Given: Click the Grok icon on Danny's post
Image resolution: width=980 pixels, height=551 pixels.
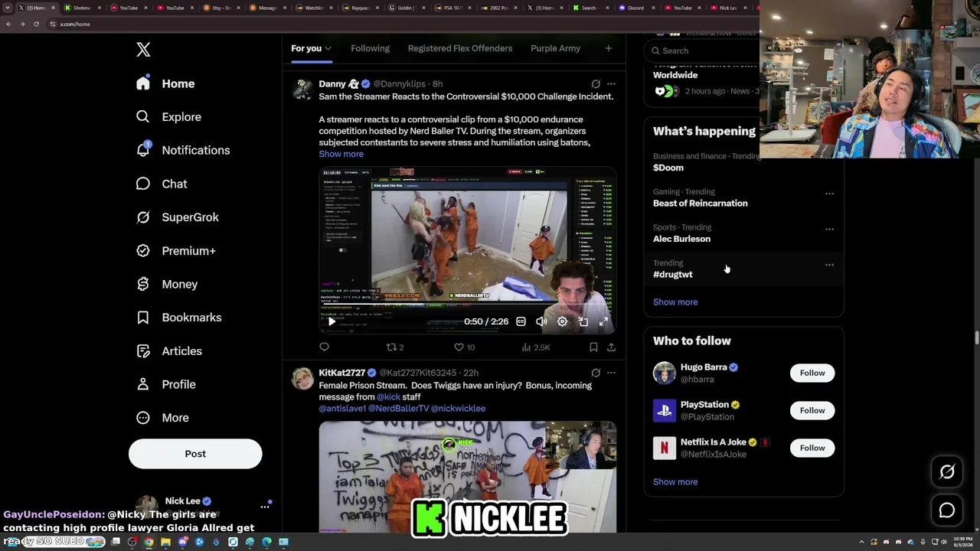Looking at the screenshot, I should [596, 83].
